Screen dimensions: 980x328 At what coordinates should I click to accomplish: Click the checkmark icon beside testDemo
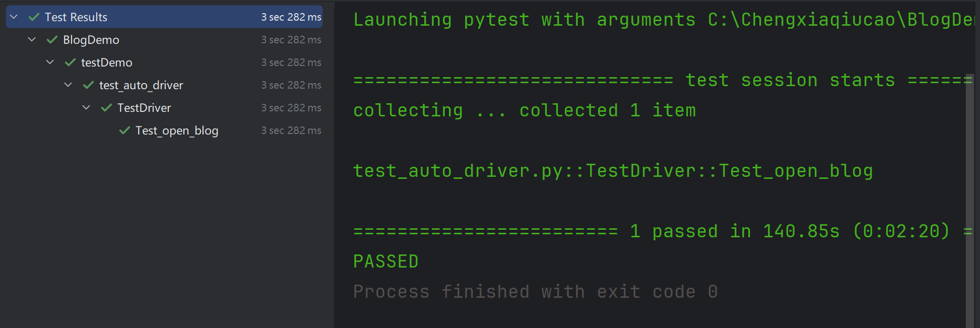(70, 62)
